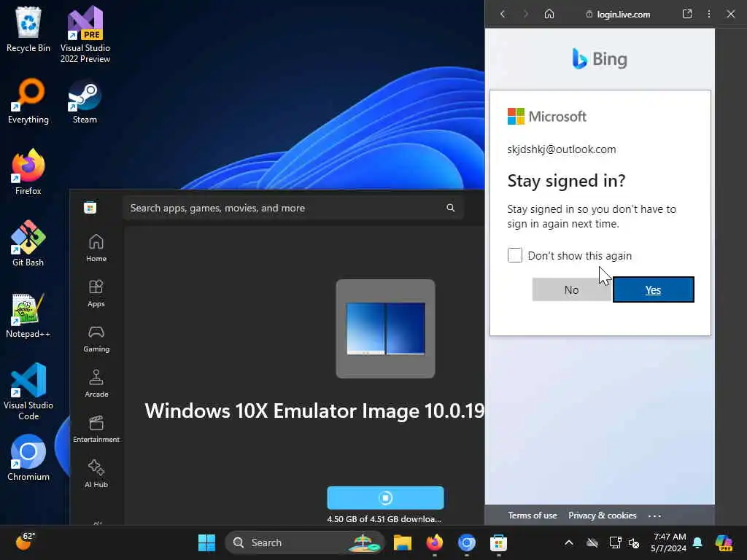747x560 pixels.
Task: Click the skjdshkj@outlook.com account text
Action: [562, 149]
